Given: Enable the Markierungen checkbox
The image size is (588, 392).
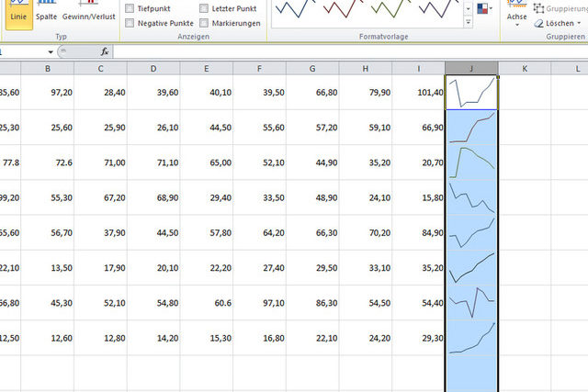Looking at the screenshot, I should point(204,21).
